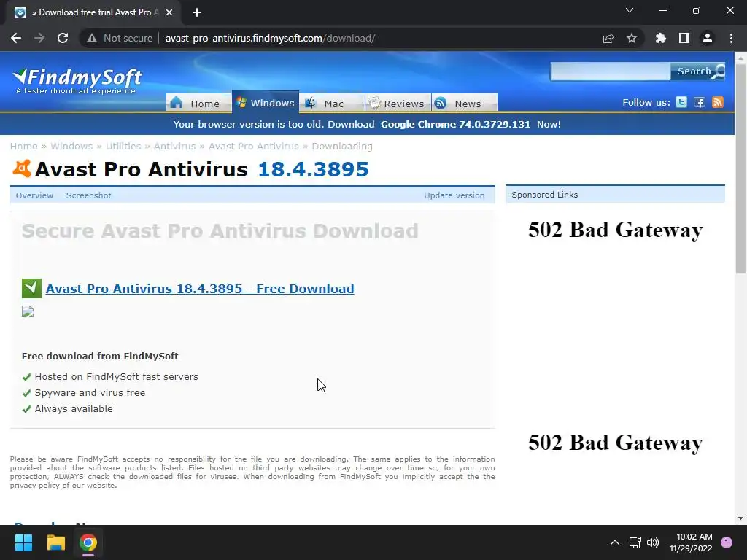Switch to the Mac tab

click(332, 103)
